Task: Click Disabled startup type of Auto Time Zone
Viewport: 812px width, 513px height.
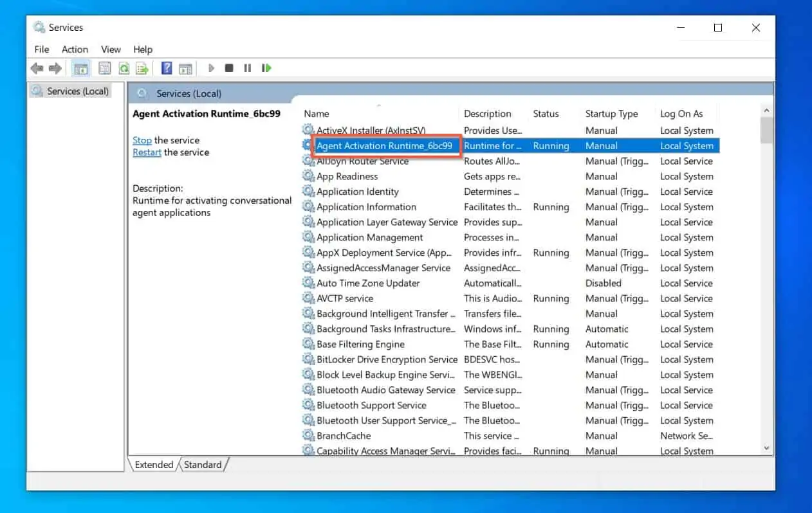Action: pos(604,283)
